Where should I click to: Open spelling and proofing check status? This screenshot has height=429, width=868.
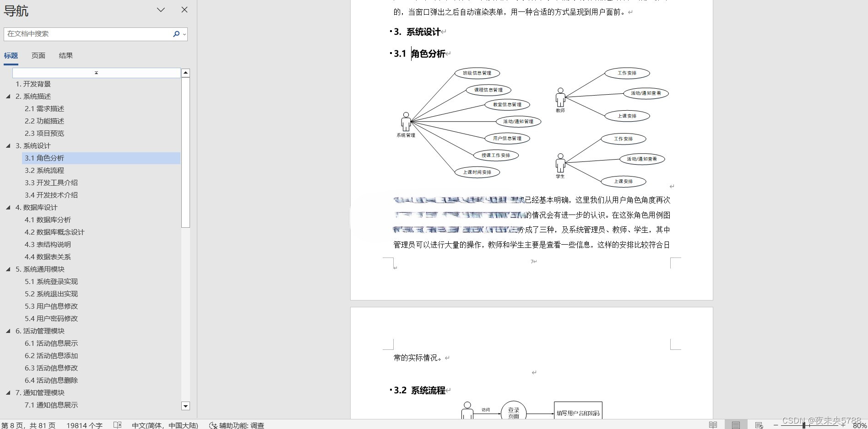tap(118, 425)
